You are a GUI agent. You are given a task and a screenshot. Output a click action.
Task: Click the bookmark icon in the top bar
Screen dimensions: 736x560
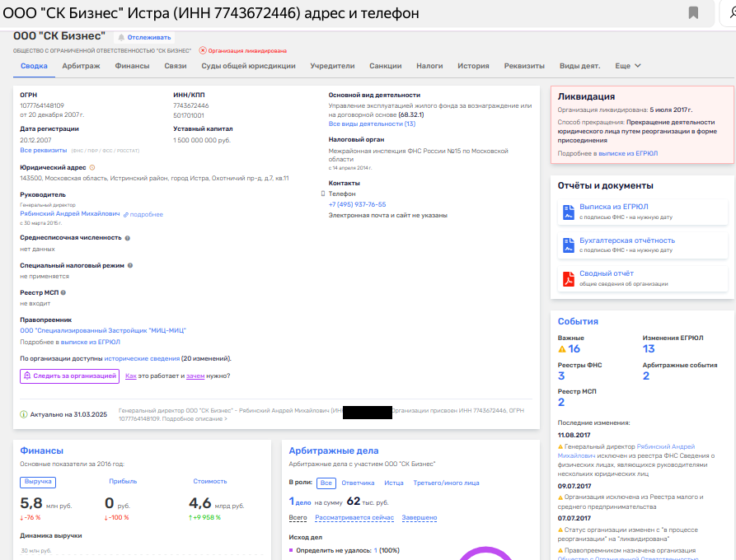point(694,12)
